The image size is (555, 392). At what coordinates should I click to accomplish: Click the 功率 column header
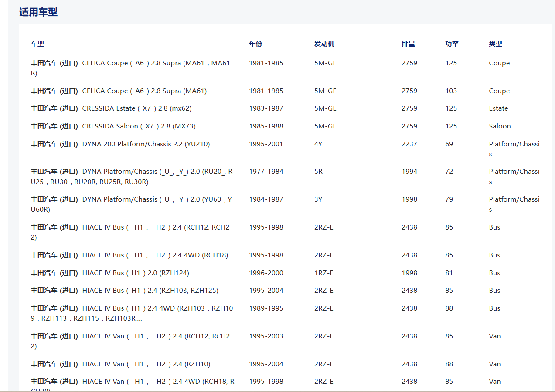pos(452,44)
